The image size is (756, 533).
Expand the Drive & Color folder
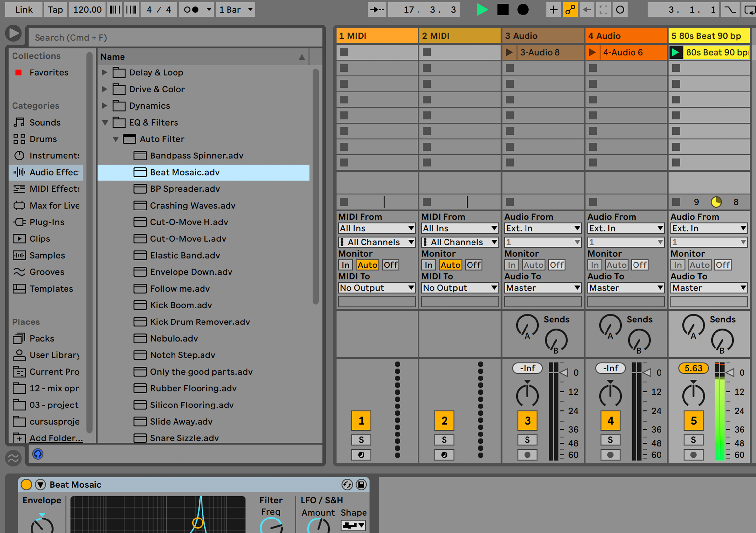click(x=105, y=89)
